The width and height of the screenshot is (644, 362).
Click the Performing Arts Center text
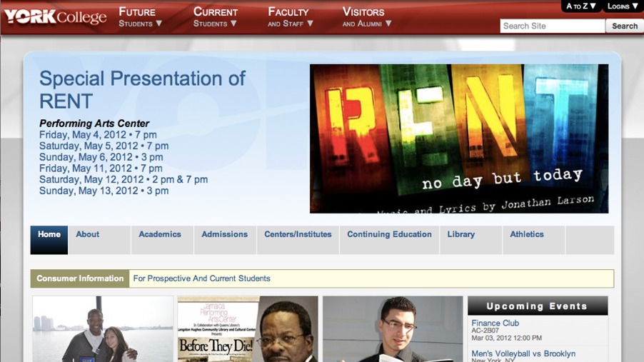click(x=94, y=124)
